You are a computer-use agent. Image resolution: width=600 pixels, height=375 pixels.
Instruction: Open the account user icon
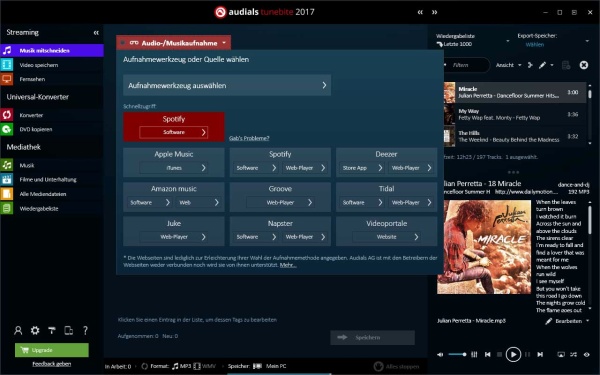(x=18, y=330)
